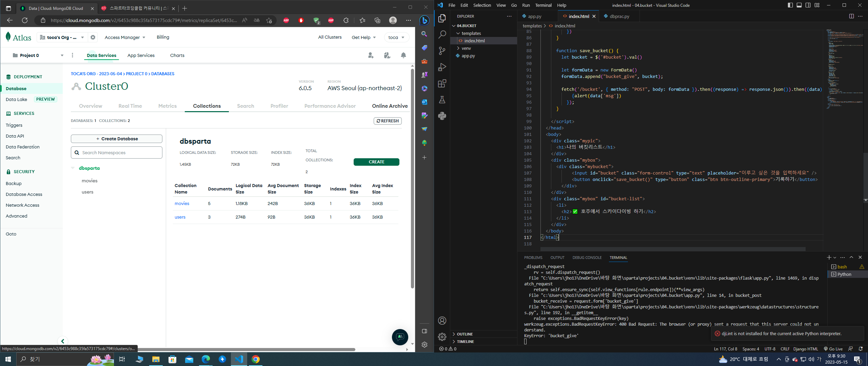Click the VS Code editor horizontal scrollbar
Screen dimensions: 868x366
coord(673,249)
